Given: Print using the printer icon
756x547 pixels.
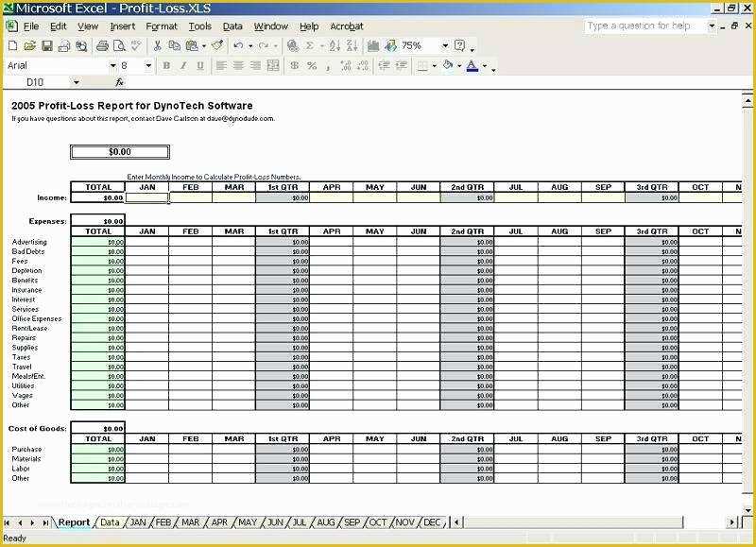Looking at the screenshot, I should tap(102, 45).
